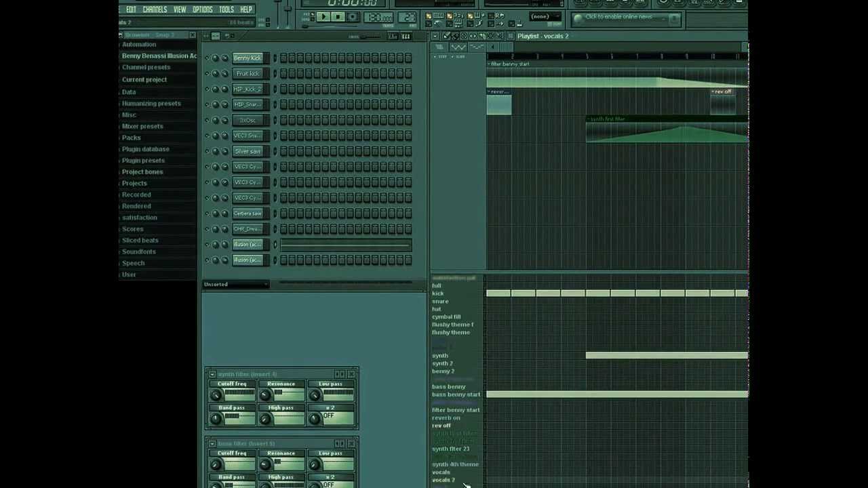868x488 pixels.
Task: Toggle channel select LED for Fruit kick
Action: (275, 74)
